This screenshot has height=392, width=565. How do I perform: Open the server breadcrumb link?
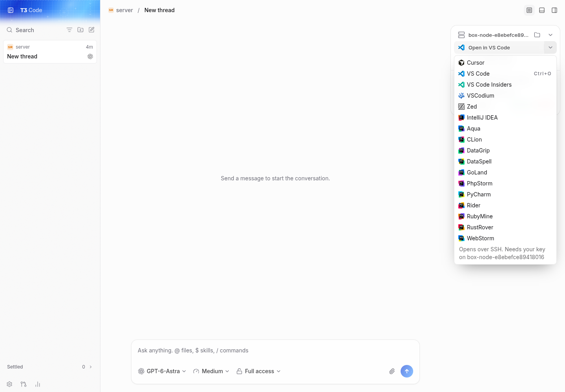pos(121,10)
